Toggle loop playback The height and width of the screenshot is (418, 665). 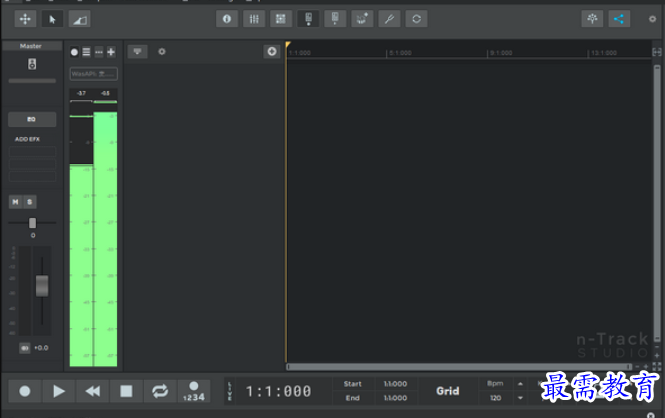pos(160,391)
